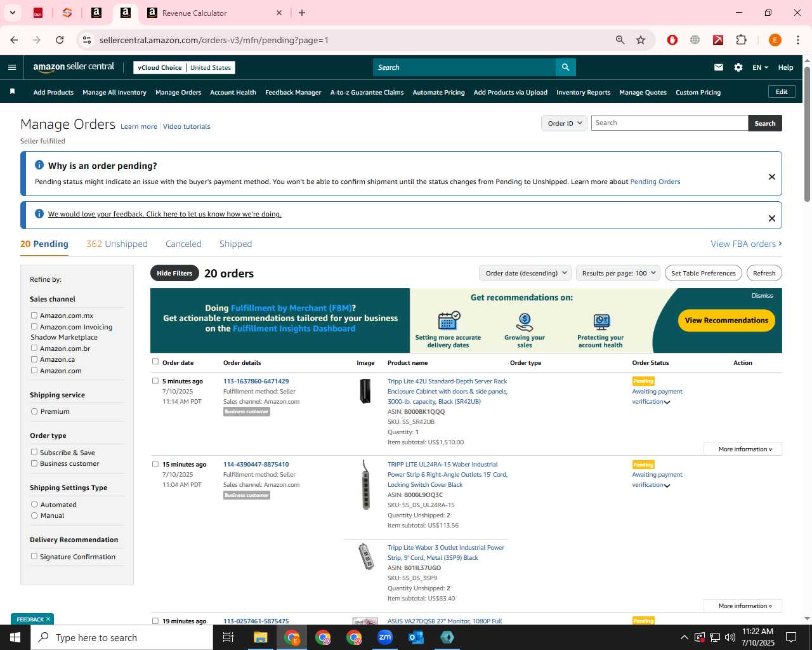Tick the select-all orders checkbox in header
The width and height of the screenshot is (812, 650).
(x=155, y=362)
